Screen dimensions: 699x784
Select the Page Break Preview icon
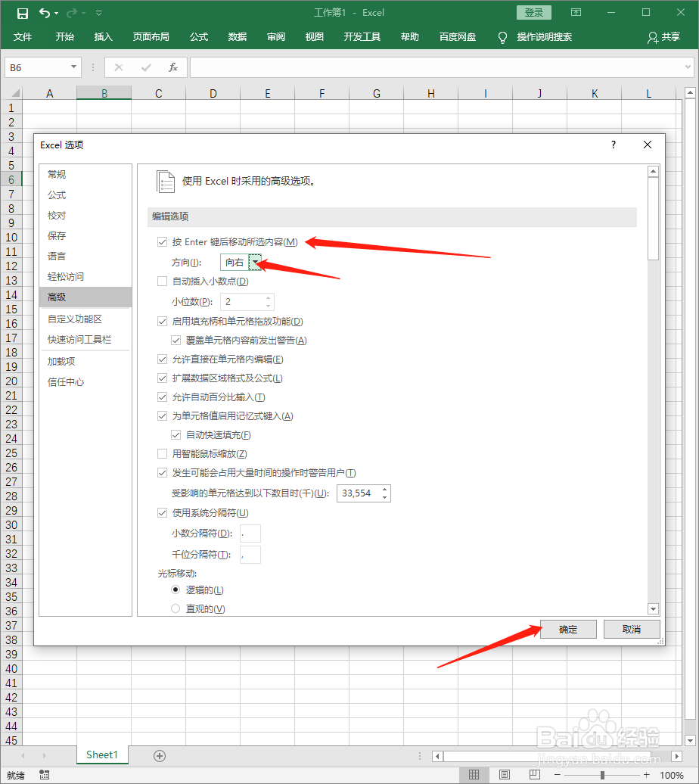534,775
